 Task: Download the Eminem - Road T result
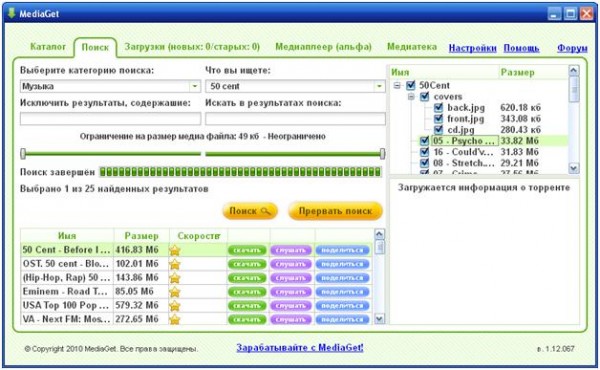tap(247, 292)
